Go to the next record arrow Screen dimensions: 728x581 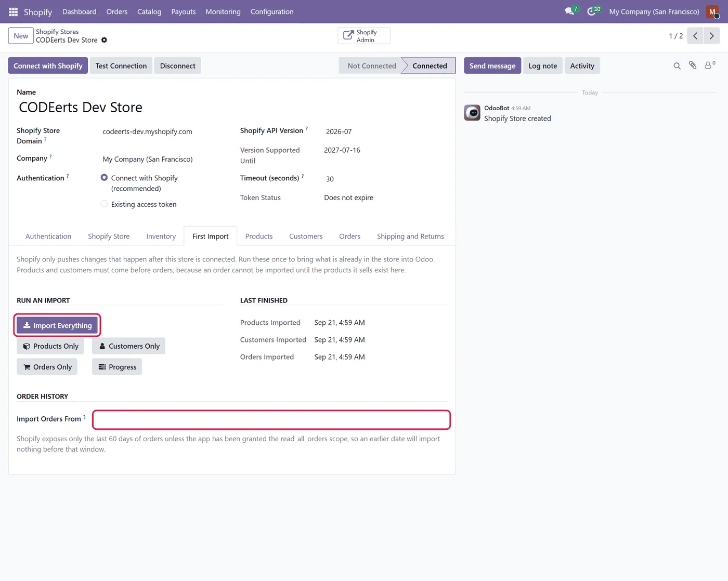[x=712, y=36]
